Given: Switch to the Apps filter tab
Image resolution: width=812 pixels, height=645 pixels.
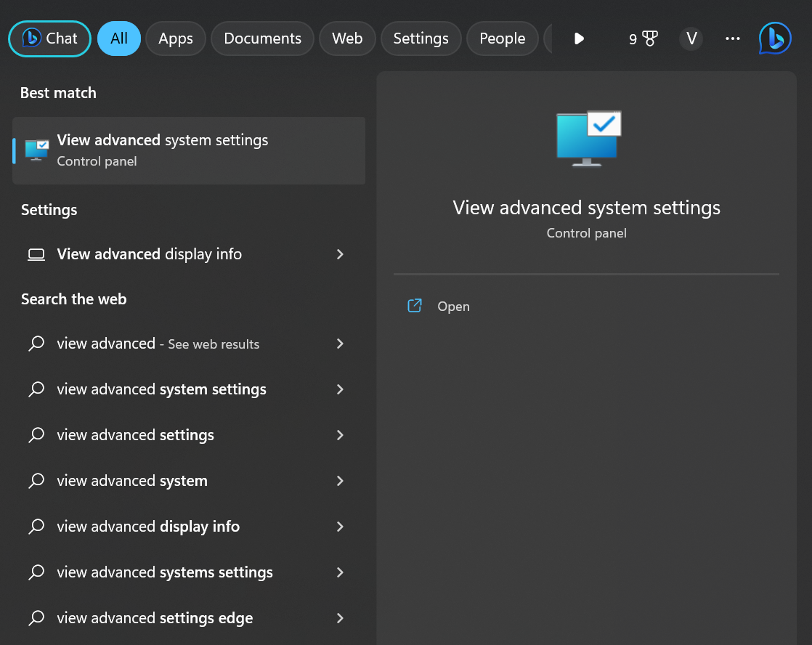Looking at the screenshot, I should coord(176,38).
